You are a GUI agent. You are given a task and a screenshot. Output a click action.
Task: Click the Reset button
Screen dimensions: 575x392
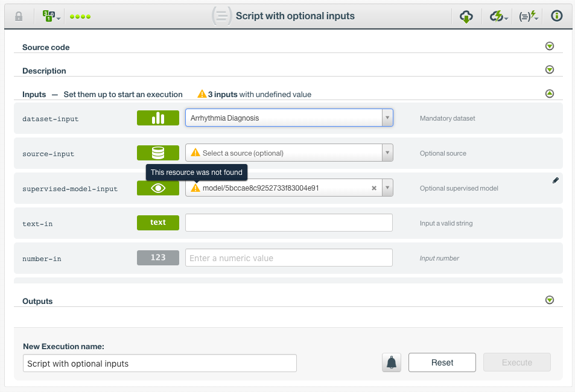click(442, 362)
